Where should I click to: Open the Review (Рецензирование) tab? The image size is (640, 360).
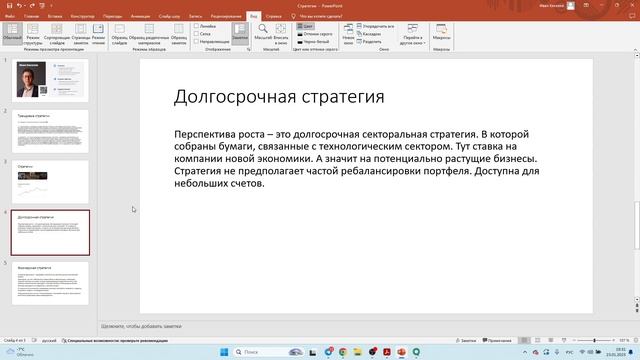pos(226,16)
